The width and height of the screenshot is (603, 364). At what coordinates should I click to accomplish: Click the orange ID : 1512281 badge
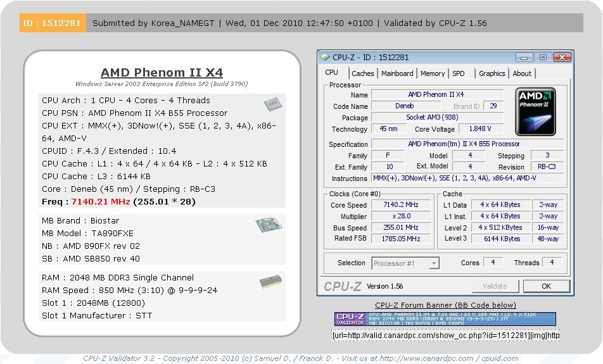pyautogui.click(x=53, y=23)
